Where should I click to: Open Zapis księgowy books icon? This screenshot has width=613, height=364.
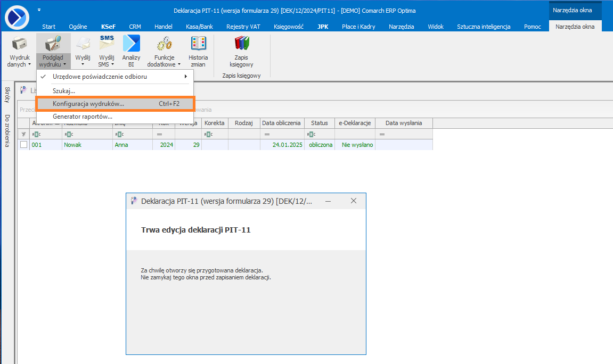[242, 44]
